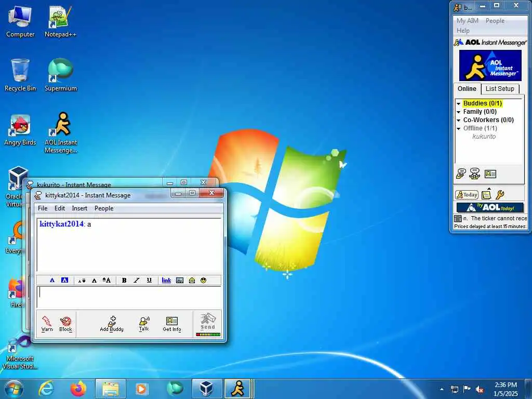The image size is (532, 399).
Task: Collapse the Co-Workers (0/0) group arrow
Action: [x=458, y=120]
